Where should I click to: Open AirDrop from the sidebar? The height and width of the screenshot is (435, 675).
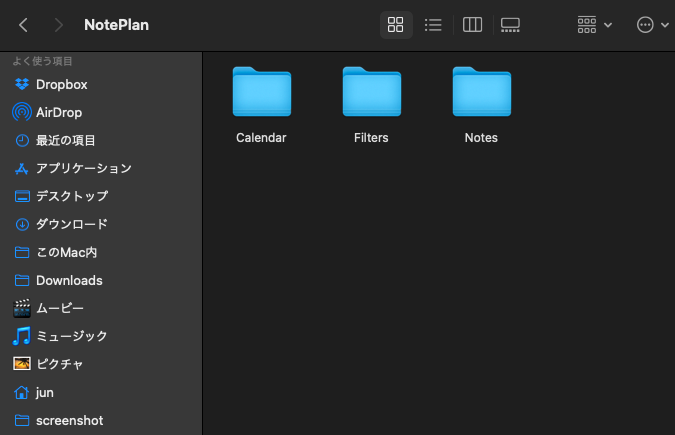[x=59, y=112]
